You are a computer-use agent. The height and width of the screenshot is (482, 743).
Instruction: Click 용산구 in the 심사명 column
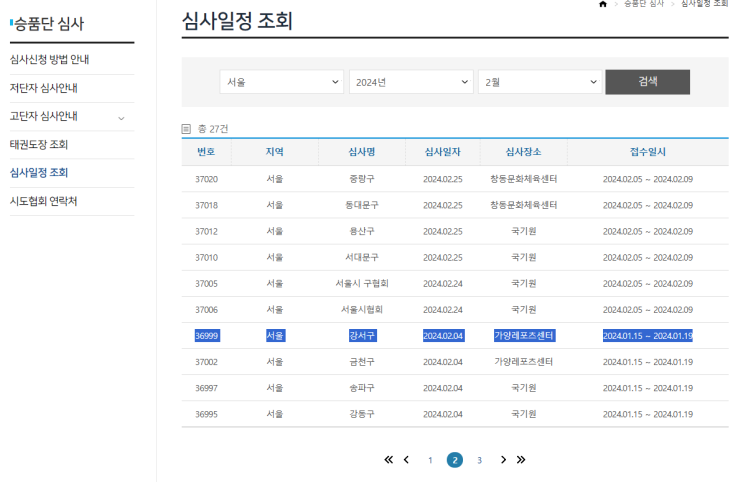point(362,231)
